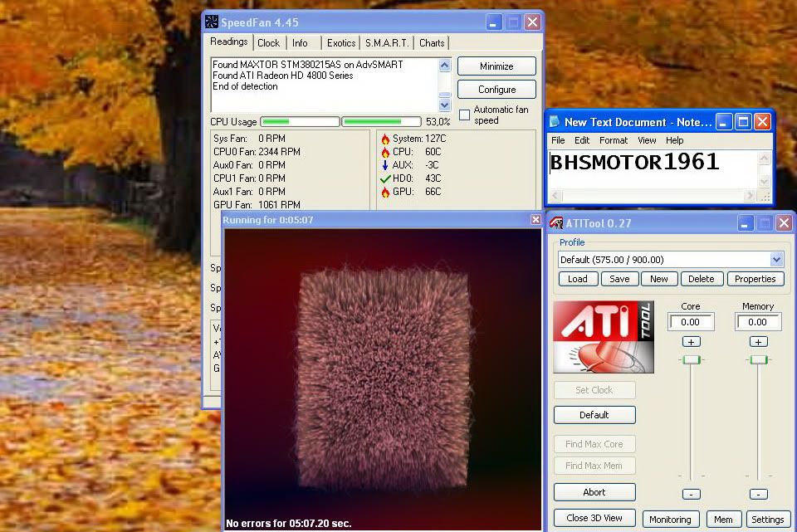This screenshot has width=797, height=532.
Task: Click the SpeedFan title bar fan icon
Action: (x=212, y=22)
